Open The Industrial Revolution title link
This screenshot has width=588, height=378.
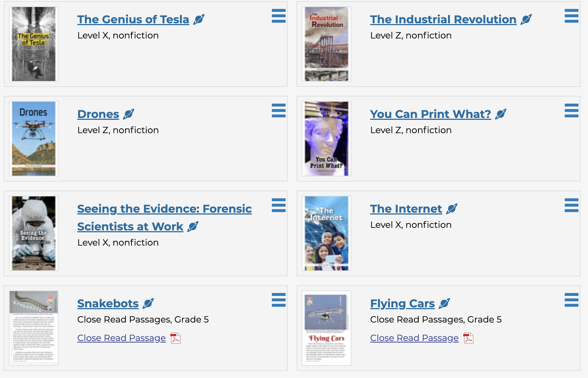coord(443,19)
